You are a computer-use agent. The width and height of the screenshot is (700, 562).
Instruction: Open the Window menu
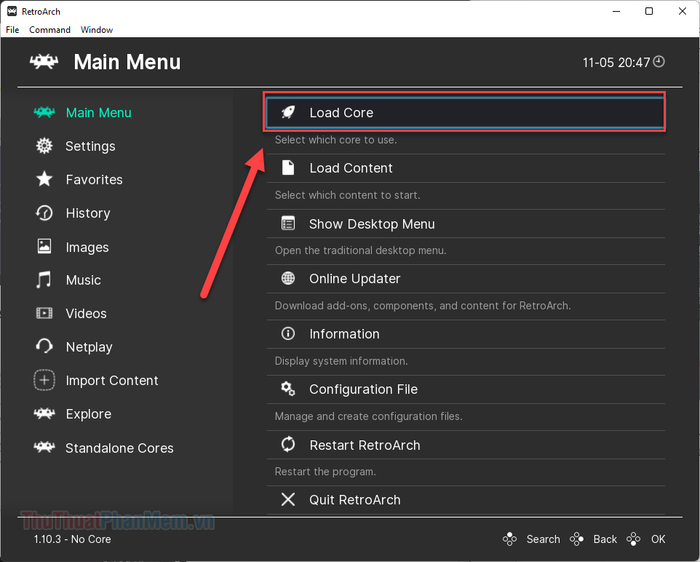click(96, 30)
